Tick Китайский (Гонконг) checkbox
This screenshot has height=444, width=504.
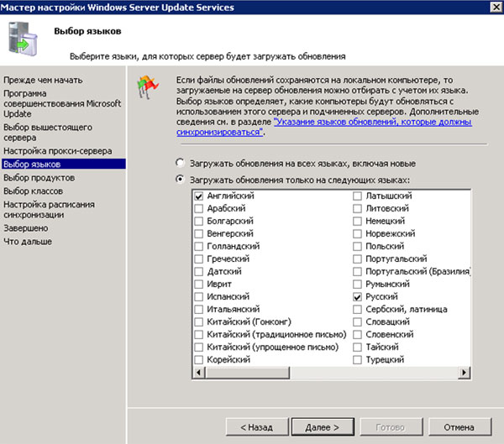coord(198,322)
